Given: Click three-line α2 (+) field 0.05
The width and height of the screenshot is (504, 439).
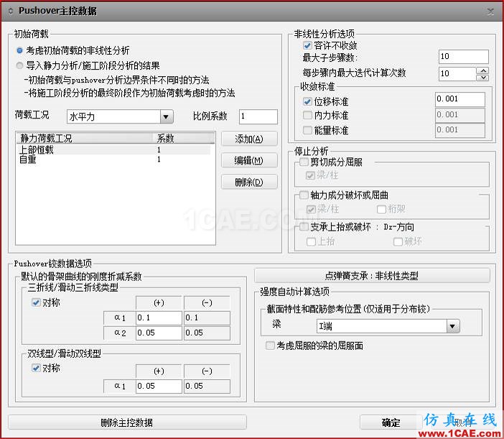Looking at the screenshot, I should [x=159, y=333].
